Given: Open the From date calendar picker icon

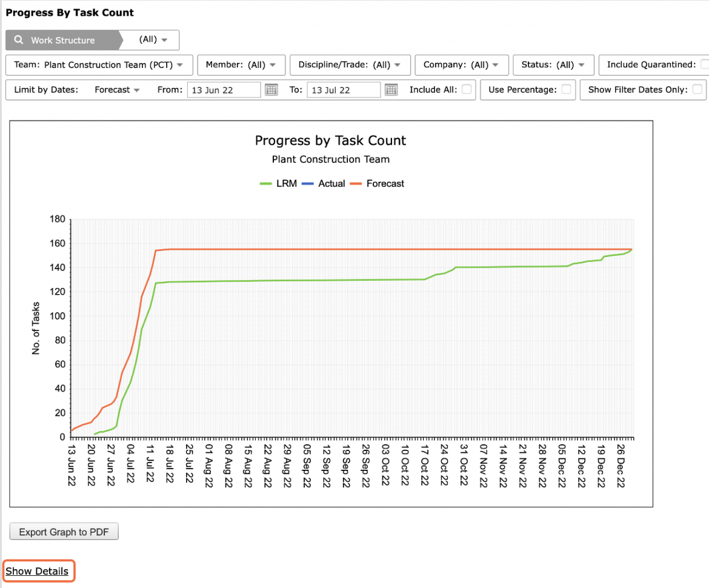Looking at the screenshot, I should tap(271, 90).
